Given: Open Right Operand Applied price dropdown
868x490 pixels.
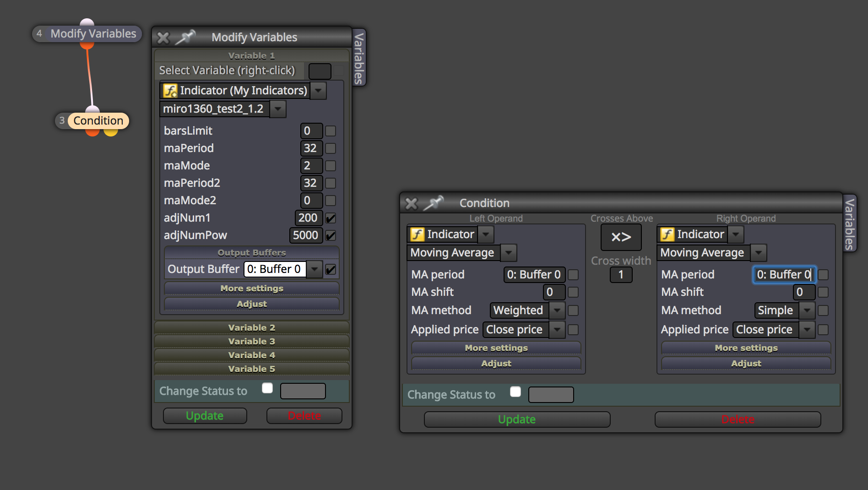Looking at the screenshot, I should pos(807,330).
